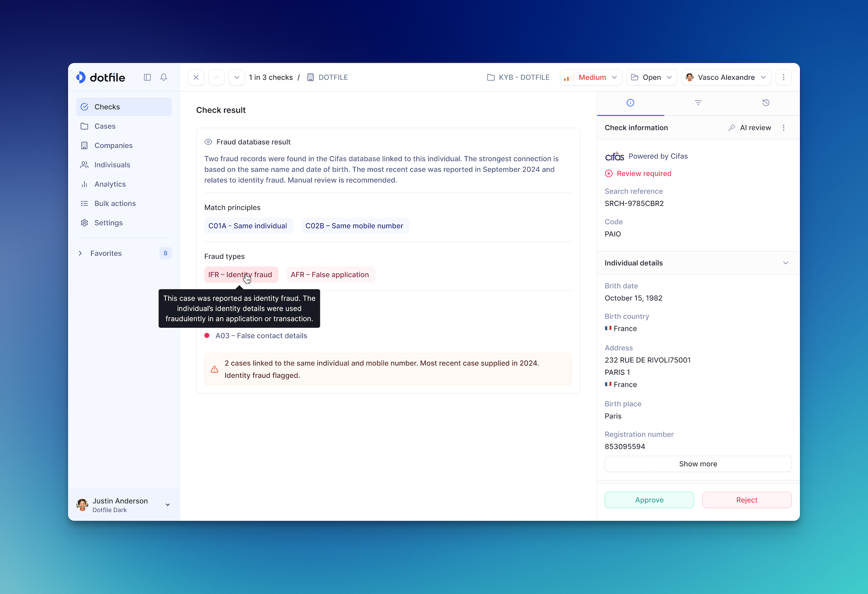Image resolution: width=868 pixels, height=594 pixels.
Task: Close the check with X icon
Action: 196,77
